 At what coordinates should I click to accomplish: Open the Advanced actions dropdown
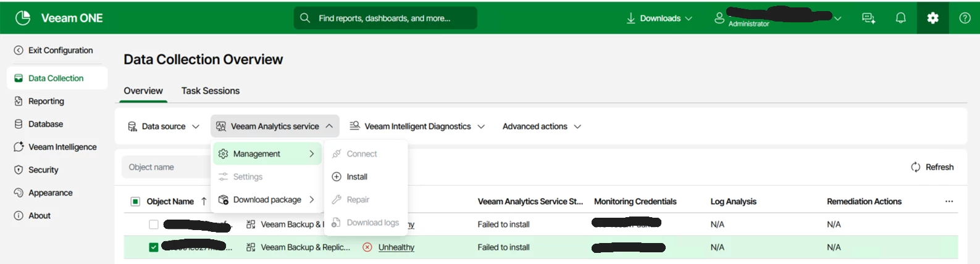coord(542,126)
